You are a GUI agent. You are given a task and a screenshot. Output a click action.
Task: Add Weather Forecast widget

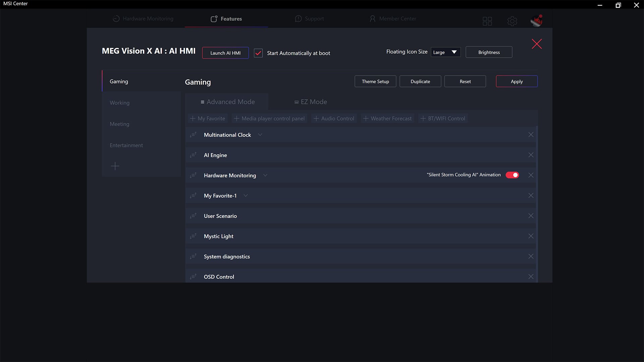pyautogui.click(x=387, y=118)
